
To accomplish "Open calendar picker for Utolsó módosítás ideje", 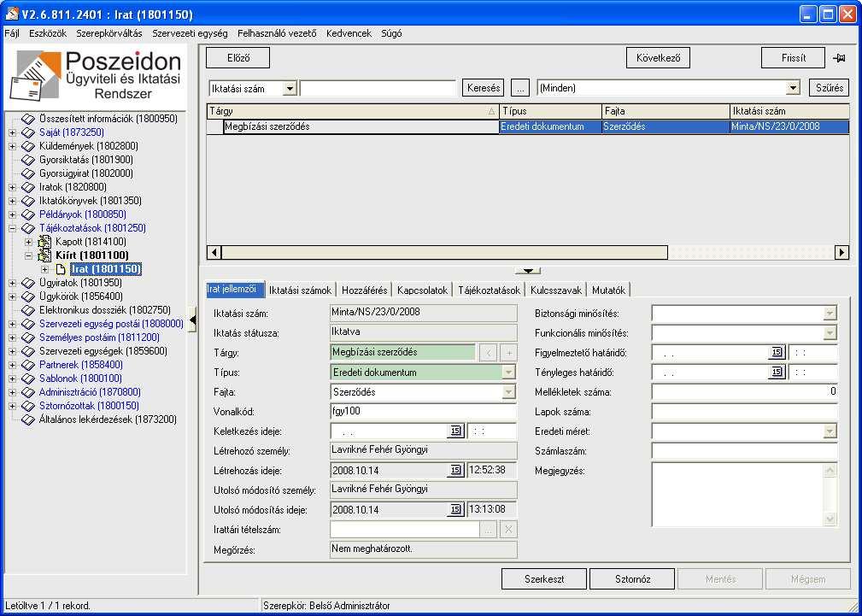I will pos(455,509).
